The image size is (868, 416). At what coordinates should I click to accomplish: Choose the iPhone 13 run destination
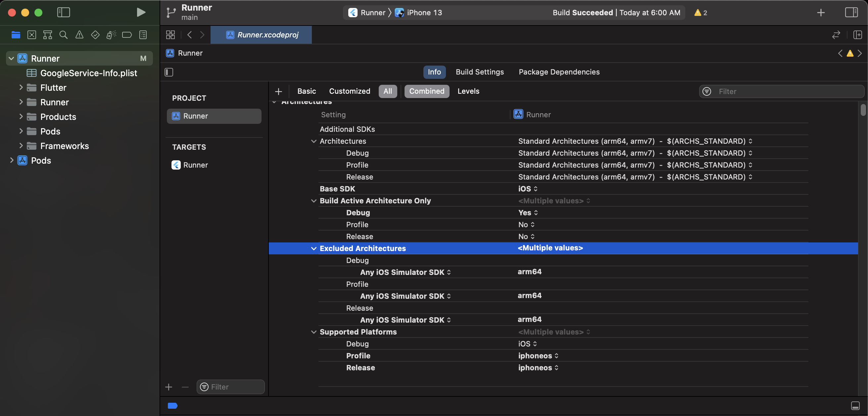(x=418, y=13)
